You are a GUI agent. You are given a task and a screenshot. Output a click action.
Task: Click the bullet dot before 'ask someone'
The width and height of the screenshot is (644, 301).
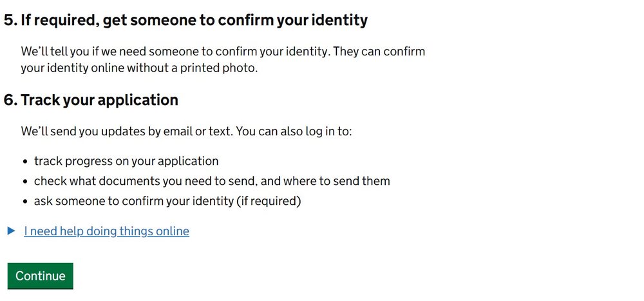pos(26,202)
